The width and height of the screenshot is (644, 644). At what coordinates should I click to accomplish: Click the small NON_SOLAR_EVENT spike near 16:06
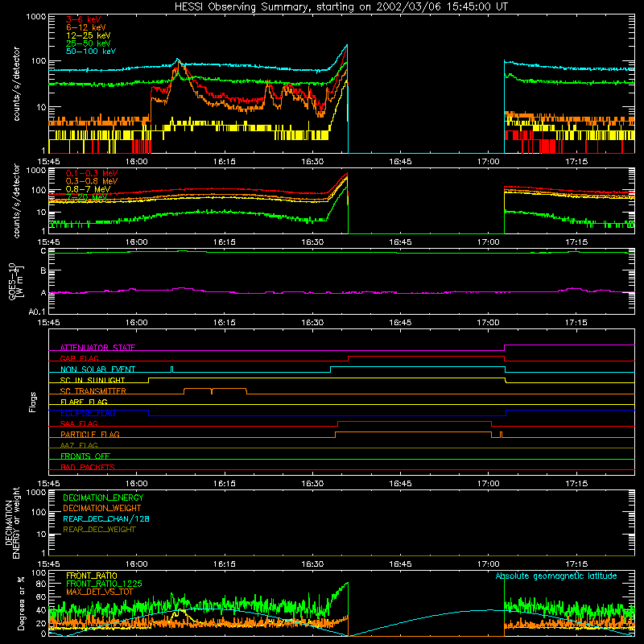(x=171, y=369)
